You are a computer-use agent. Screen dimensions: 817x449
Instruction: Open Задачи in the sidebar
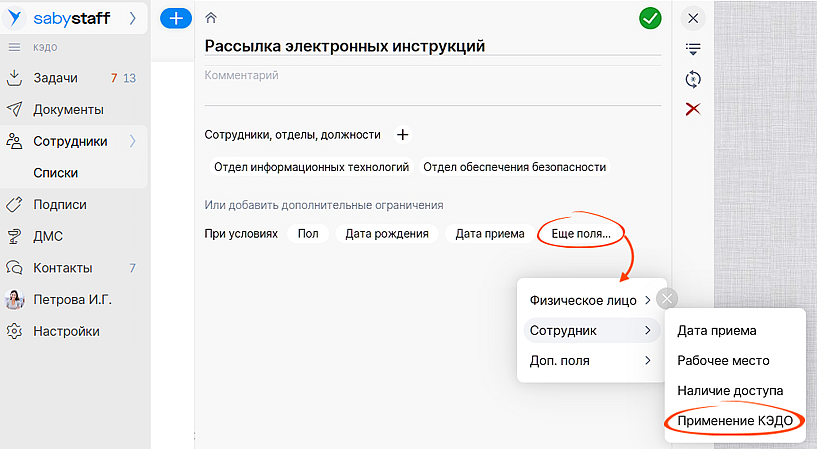[x=55, y=78]
